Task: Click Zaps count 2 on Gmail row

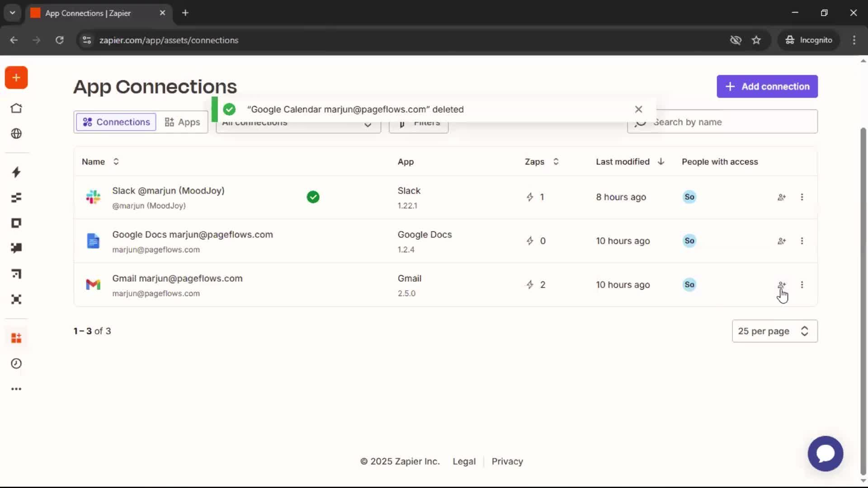Action: coord(536,285)
